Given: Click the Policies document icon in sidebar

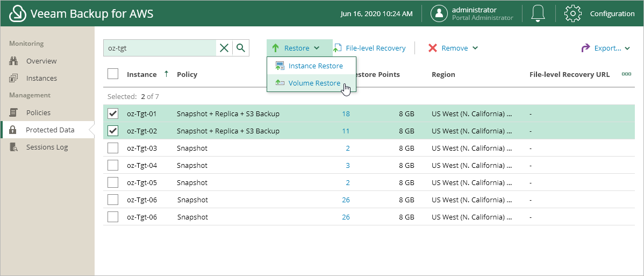Looking at the screenshot, I should (13, 112).
